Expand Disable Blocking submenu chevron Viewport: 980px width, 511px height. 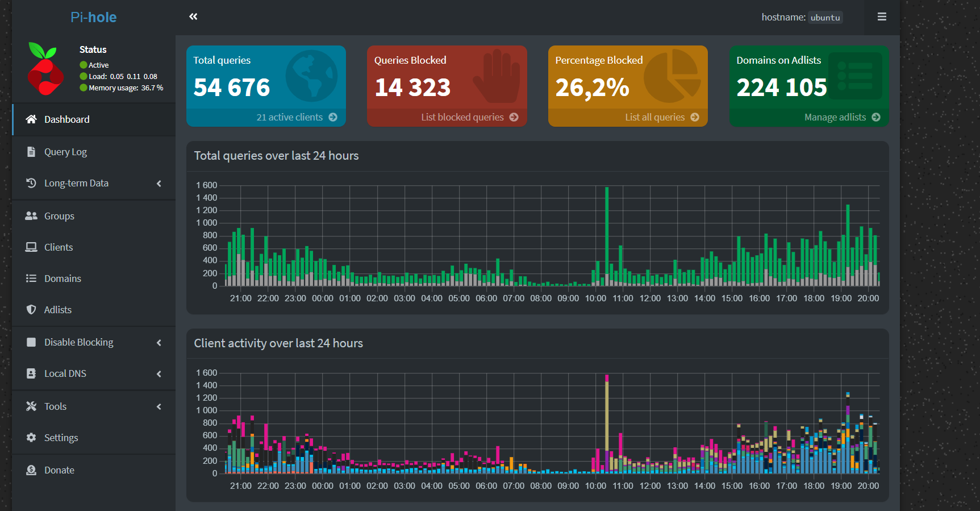[159, 343]
